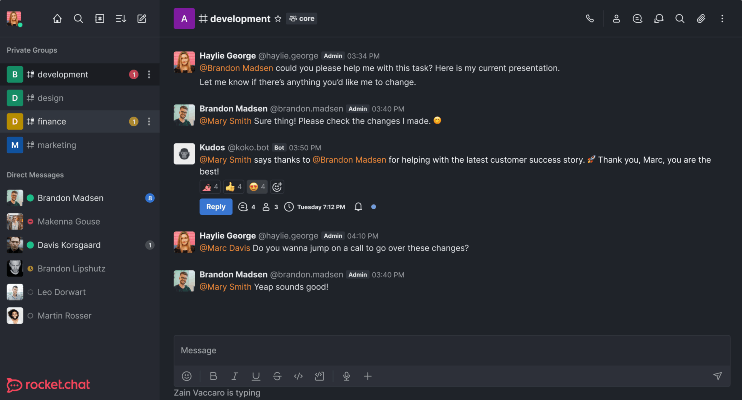Select the marketing channel
Screen dimensions: 742x400
[80, 145]
